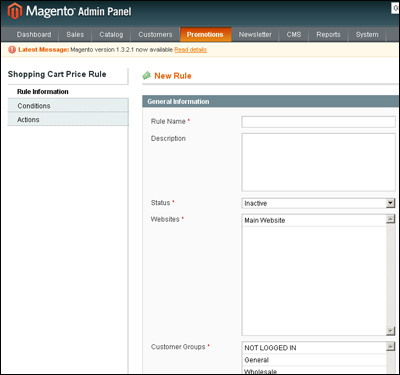The image size is (400, 375).
Task: Select NOT LOGGED IN customer group
Action: [x=314, y=348]
